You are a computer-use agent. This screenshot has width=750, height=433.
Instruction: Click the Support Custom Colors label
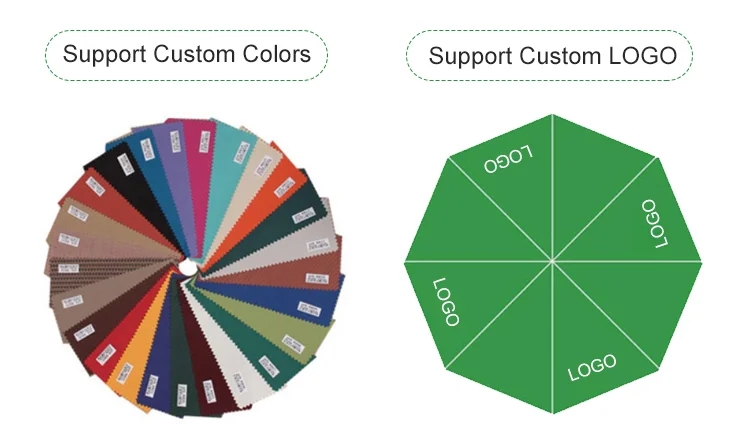click(x=187, y=54)
